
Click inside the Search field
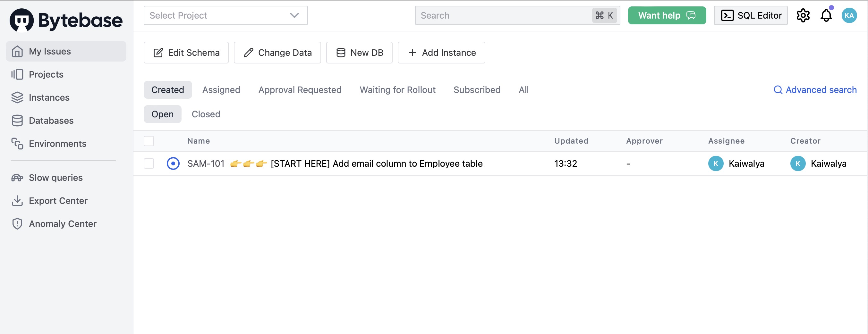(x=489, y=15)
